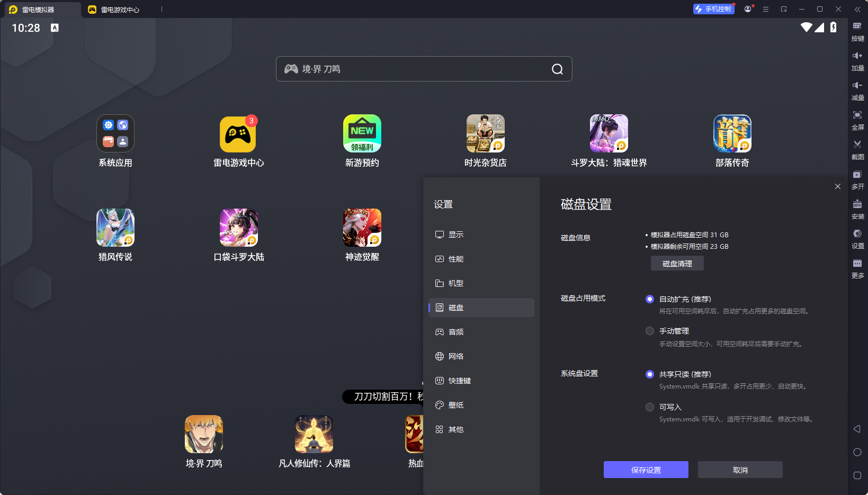Open more options via the 更多 icon

(858, 268)
